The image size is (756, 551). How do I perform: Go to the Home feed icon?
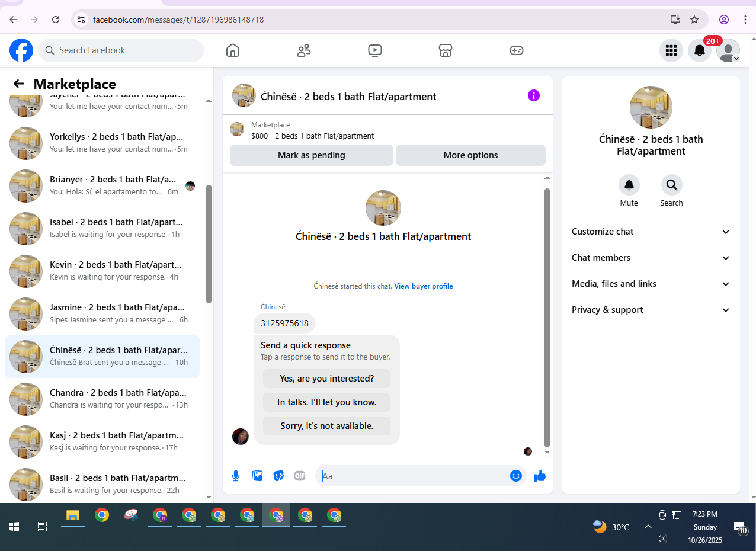(x=233, y=50)
